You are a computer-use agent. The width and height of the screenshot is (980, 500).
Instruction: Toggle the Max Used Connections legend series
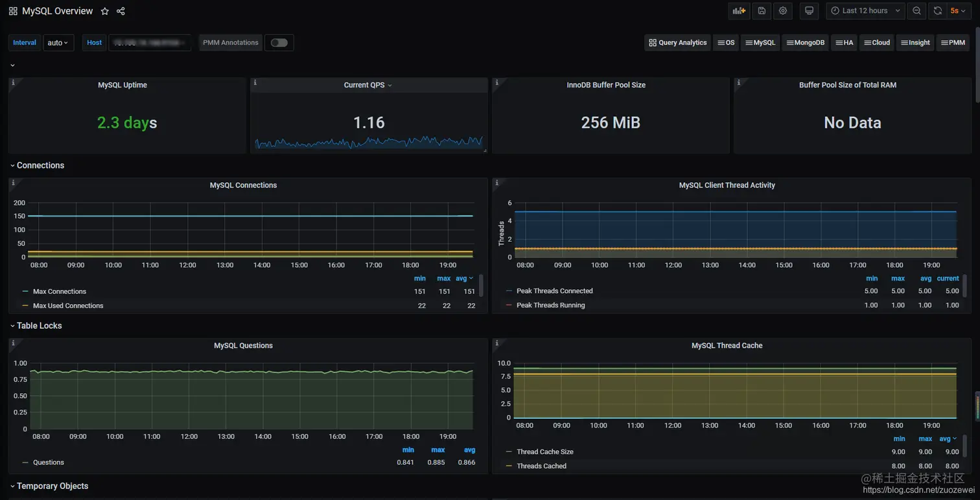pos(68,306)
